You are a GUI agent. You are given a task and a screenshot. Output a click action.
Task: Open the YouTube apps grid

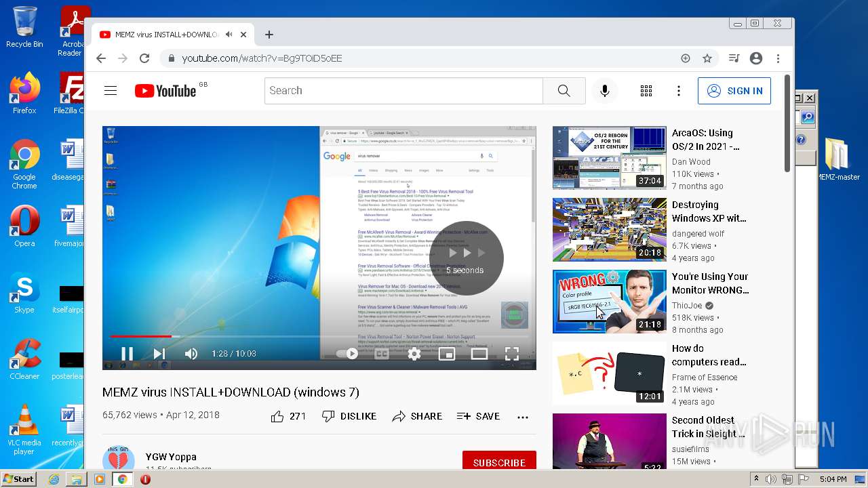pos(646,91)
